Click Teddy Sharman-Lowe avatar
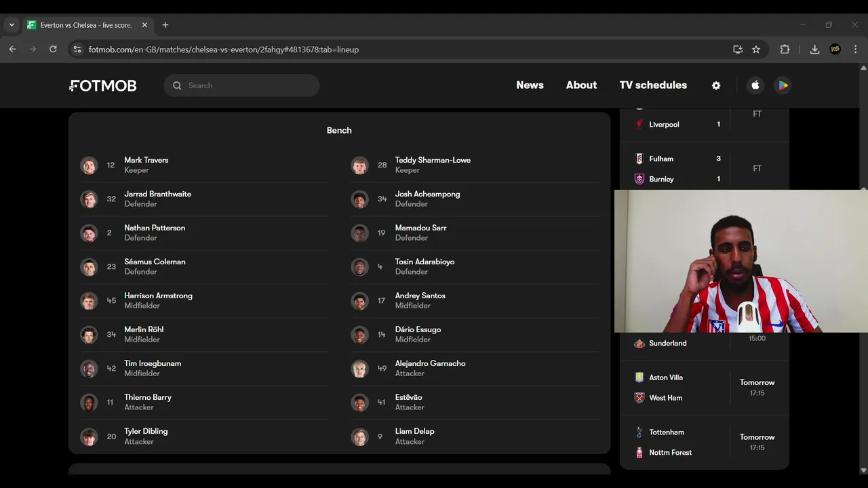868x488 pixels. 359,165
